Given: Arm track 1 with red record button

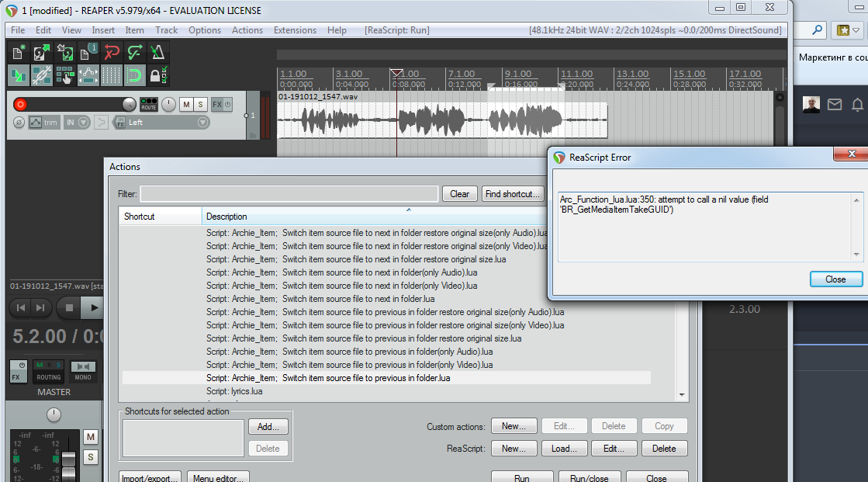Looking at the screenshot, I should coord(20,104).
